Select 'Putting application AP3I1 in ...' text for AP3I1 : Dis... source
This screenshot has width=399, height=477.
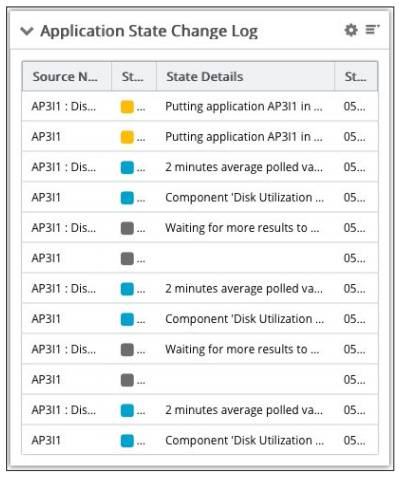[x=244, y=107]
